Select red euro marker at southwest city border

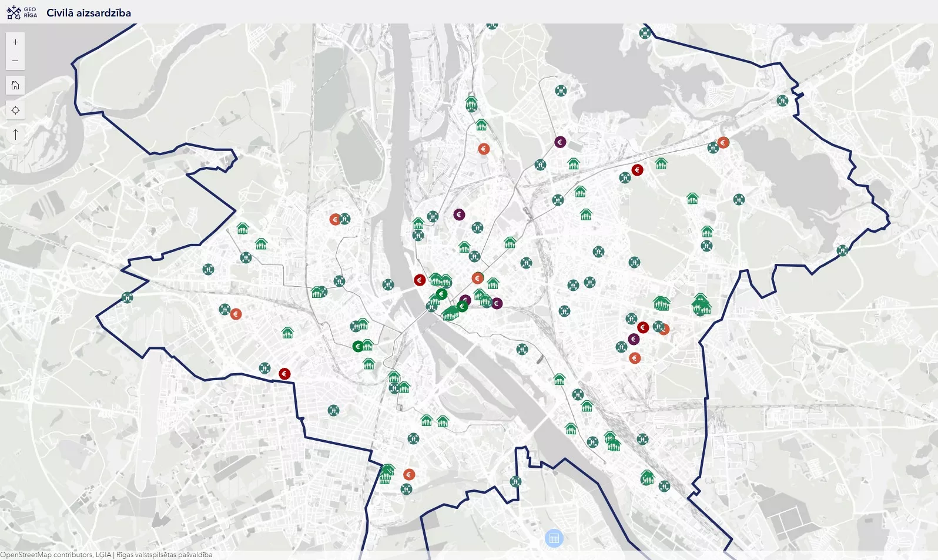tap(284, 373)
